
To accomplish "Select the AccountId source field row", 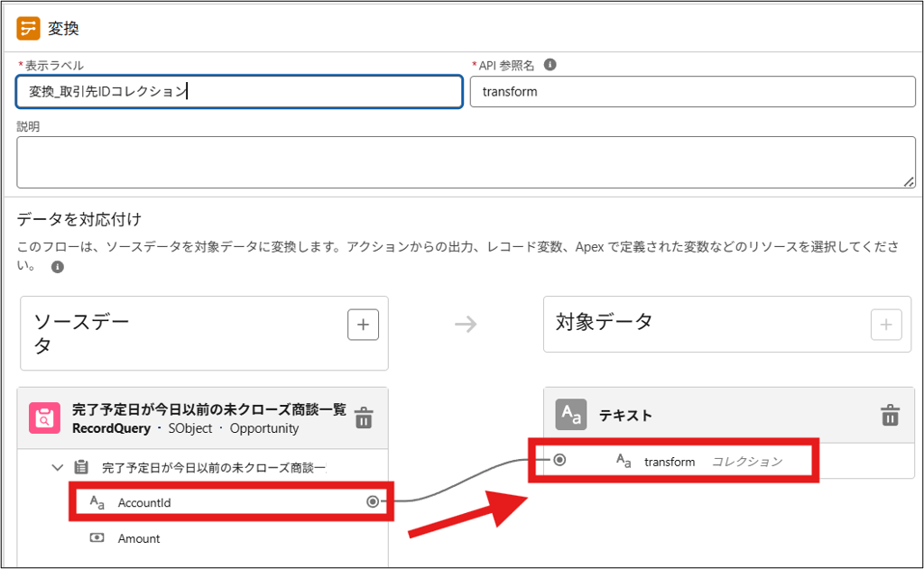I will [x=231, y=502].
